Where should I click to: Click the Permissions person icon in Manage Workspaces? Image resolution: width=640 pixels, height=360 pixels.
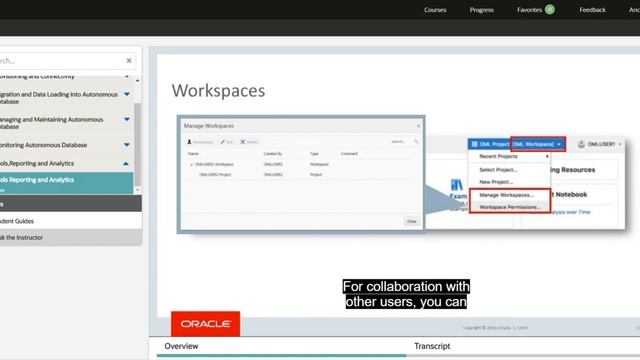coord(189,142)
